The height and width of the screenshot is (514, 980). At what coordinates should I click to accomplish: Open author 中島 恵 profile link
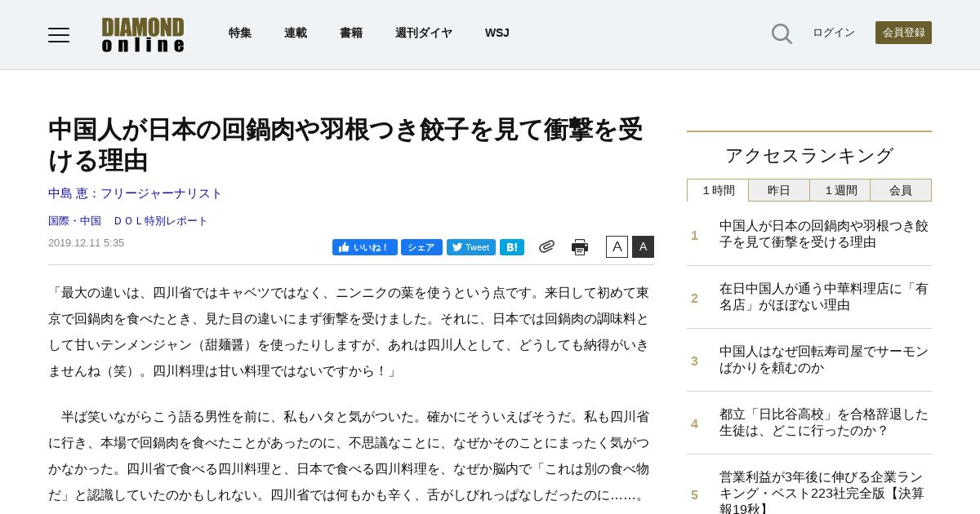click(136, 193)
